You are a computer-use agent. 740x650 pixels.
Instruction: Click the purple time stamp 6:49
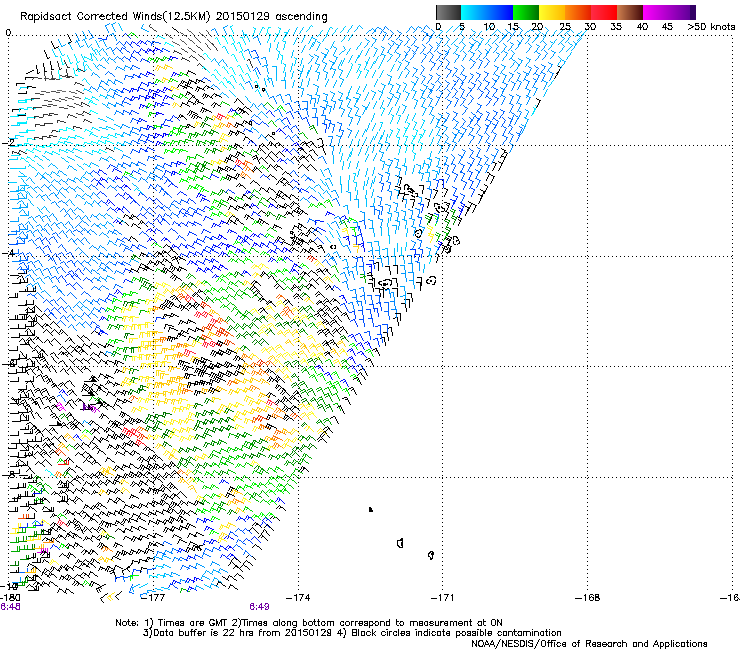point(260,607)
